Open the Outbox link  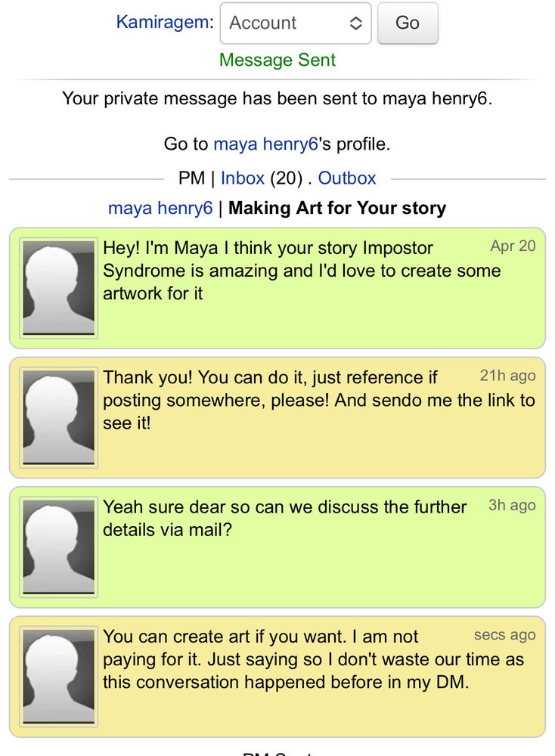[x=347, y=178]
